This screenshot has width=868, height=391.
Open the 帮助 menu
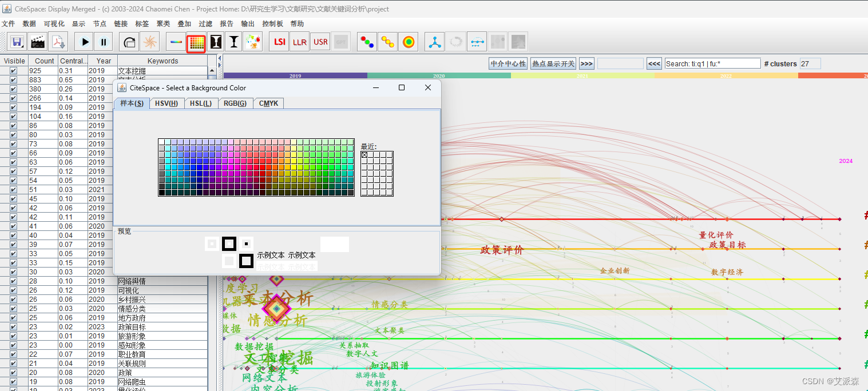coord(297,23)
